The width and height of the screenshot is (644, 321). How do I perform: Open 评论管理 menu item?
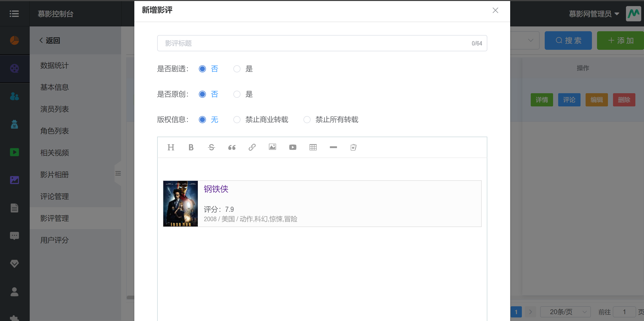(75, 196)
